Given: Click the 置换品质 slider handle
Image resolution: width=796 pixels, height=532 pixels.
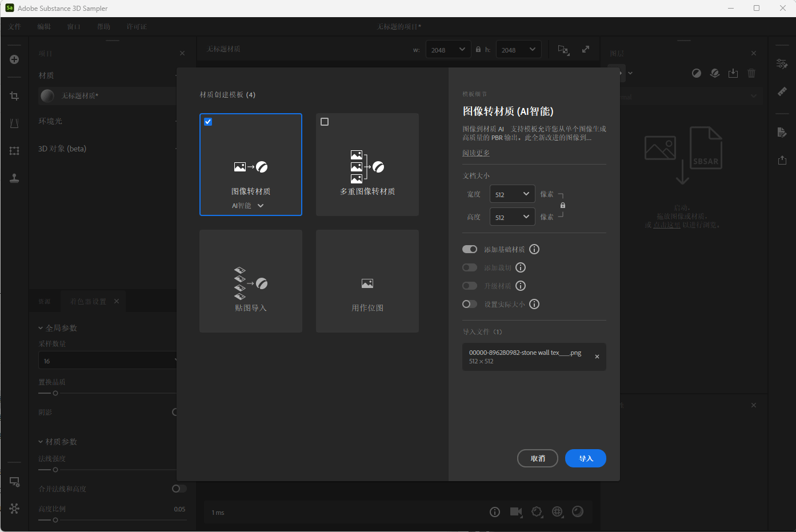Looking at the screenshot, I should point(55,393).
